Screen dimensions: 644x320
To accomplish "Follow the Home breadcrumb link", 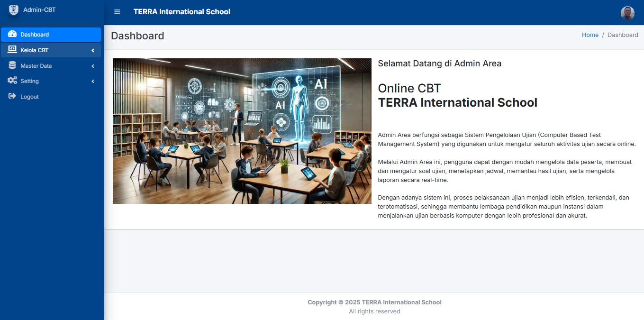I will [590, 35].
